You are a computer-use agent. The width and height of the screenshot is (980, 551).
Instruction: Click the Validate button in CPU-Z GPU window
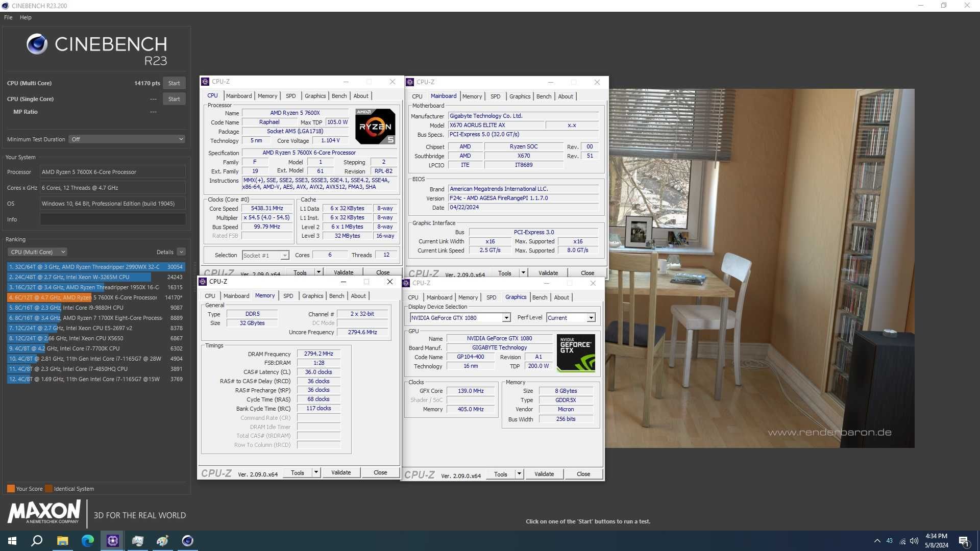point(543,473)
